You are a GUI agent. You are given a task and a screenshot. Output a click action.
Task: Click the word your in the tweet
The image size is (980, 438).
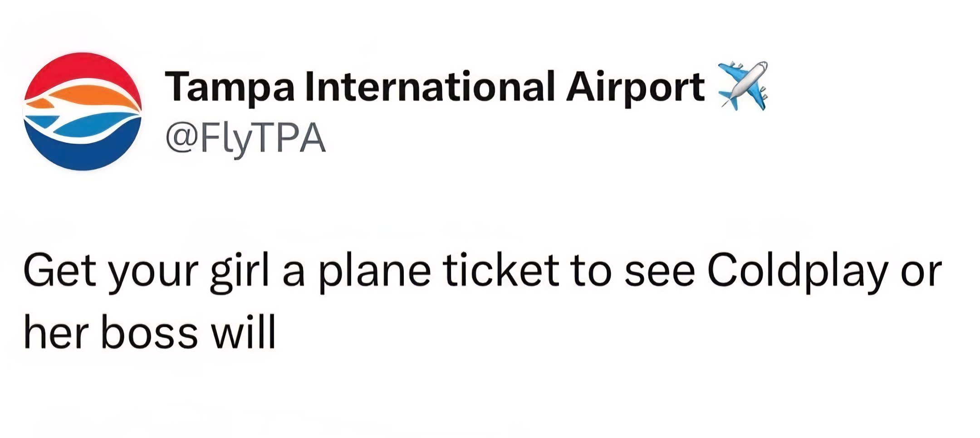[x=153, y=276]
